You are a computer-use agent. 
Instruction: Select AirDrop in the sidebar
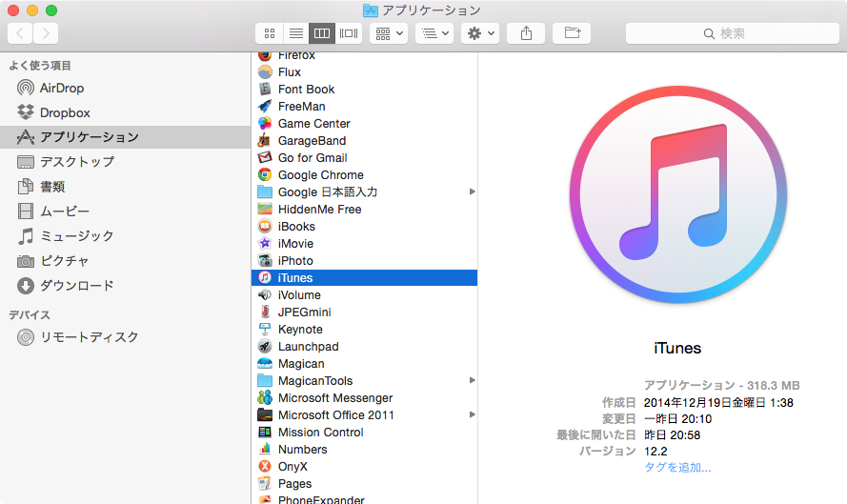click(126, 88)
